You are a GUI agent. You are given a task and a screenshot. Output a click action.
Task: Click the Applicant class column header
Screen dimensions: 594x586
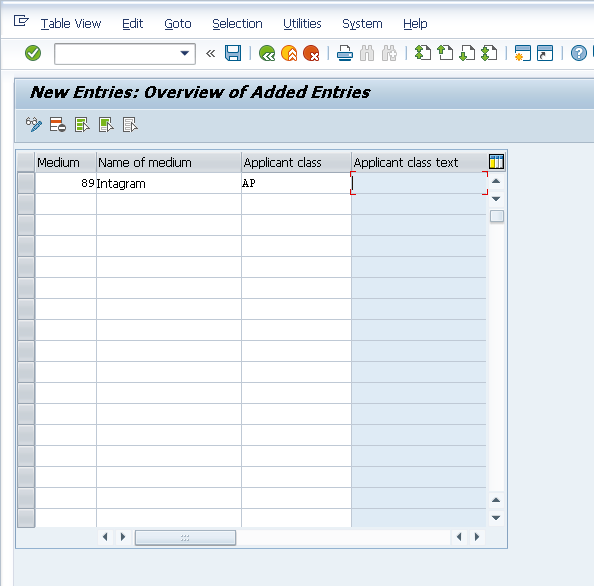pyautogui.click(x=296, y=163)
